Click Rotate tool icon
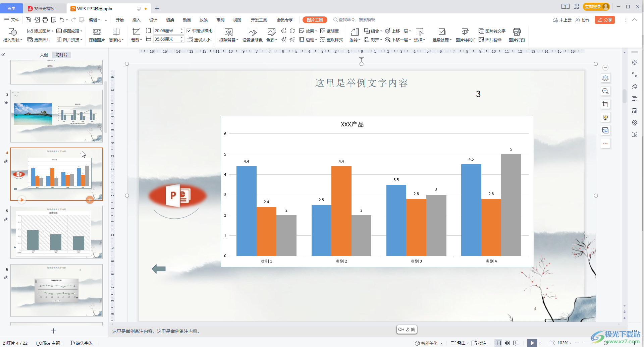 355,35
